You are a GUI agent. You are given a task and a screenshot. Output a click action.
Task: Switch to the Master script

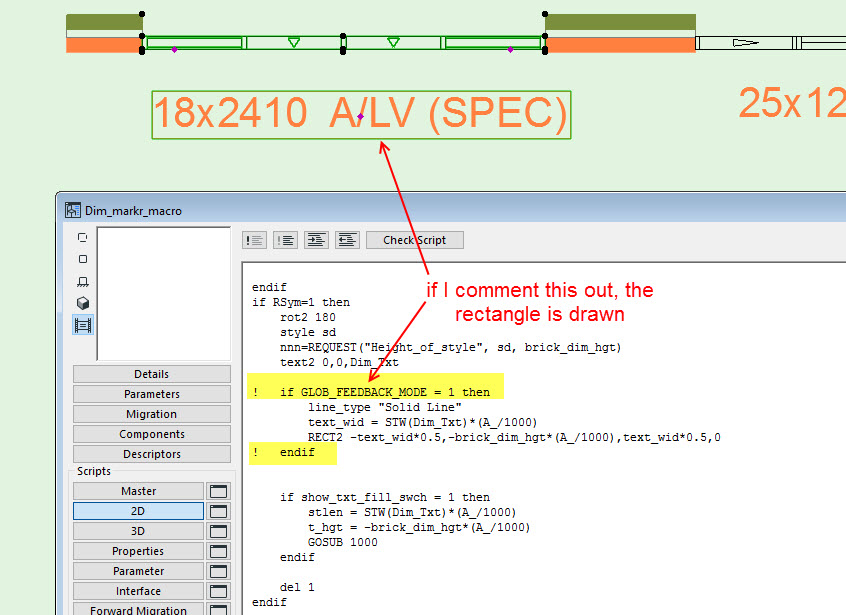coord(138,491)
